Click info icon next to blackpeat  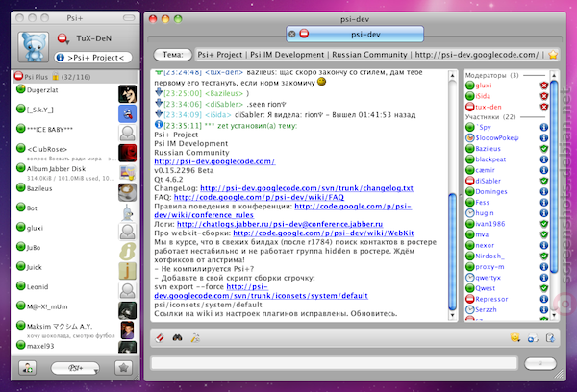544,159
